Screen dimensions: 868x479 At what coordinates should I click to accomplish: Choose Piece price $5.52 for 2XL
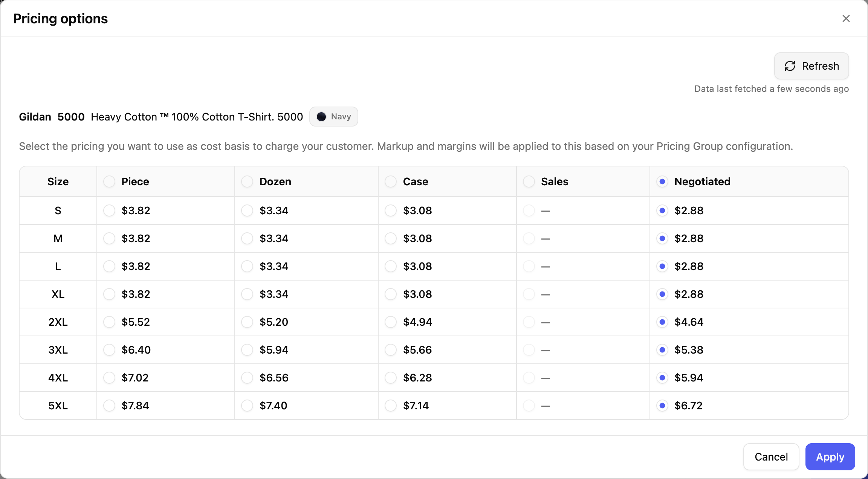tap(109, 322)
